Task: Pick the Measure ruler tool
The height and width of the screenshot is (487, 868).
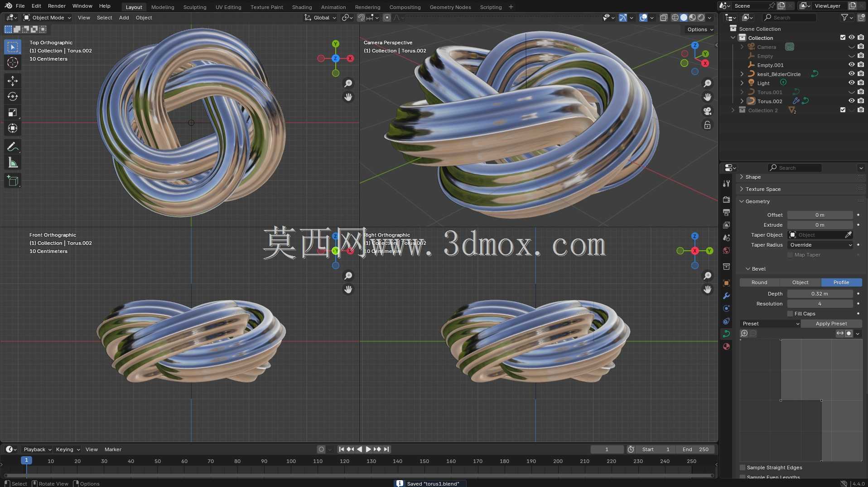Action: (x=13, y=163)
